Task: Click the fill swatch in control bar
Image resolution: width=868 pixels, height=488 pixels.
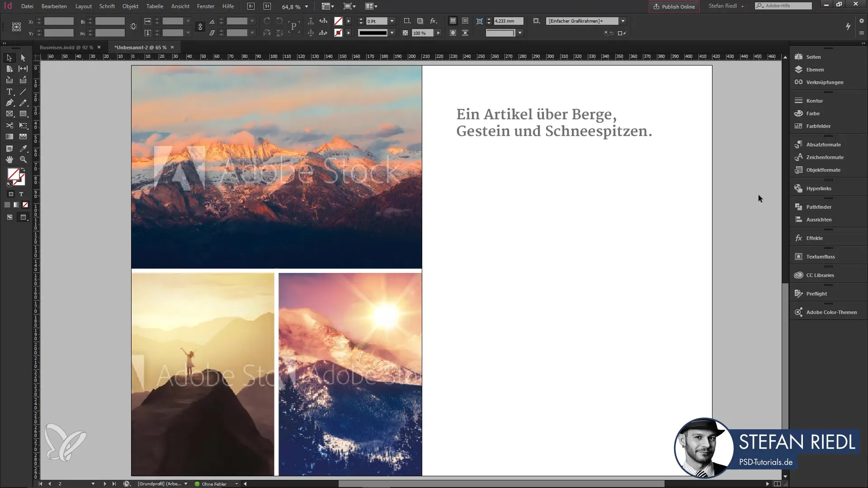Action: [x=338, y=21]
